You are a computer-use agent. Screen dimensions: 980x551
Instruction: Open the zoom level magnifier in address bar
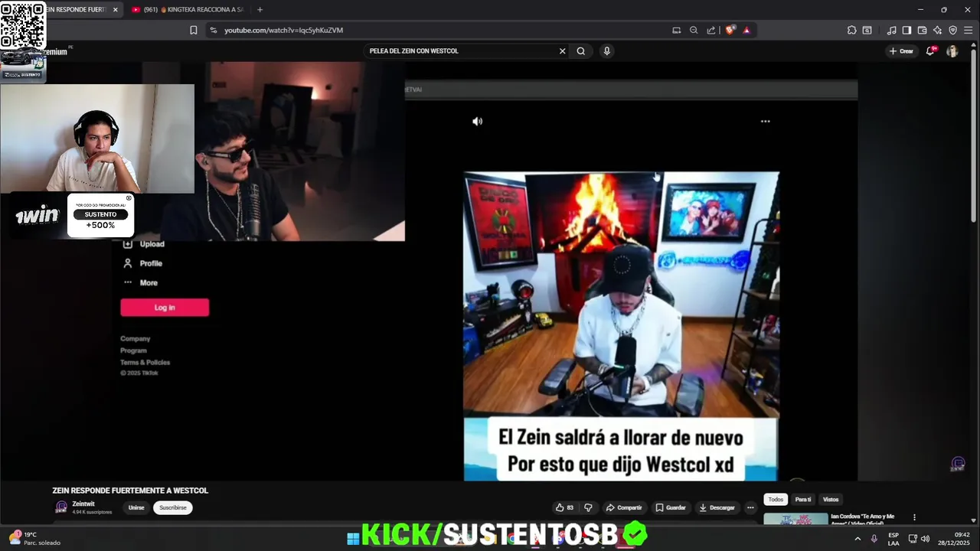coord(694,30)
